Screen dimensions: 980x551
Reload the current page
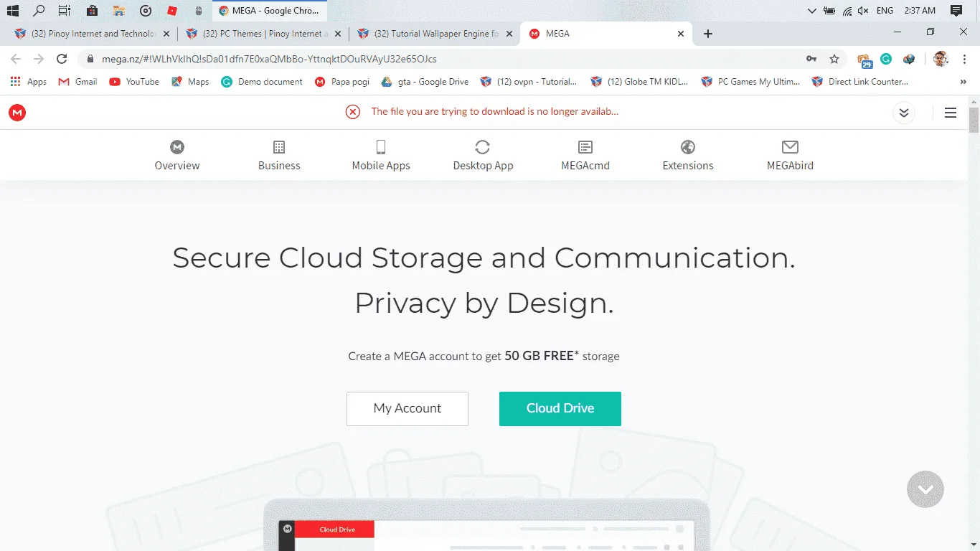(x=62, y=59)
